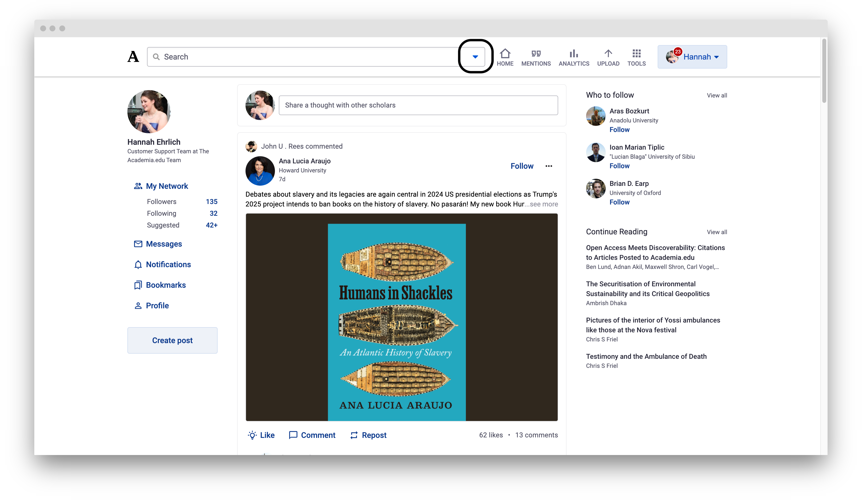View the Followers list
This screenshot has height=504, width=862.
[162, 202]
